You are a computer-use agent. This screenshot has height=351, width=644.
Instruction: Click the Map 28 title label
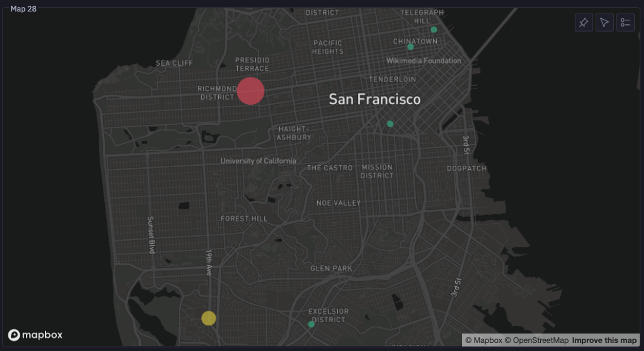point(24,9)
